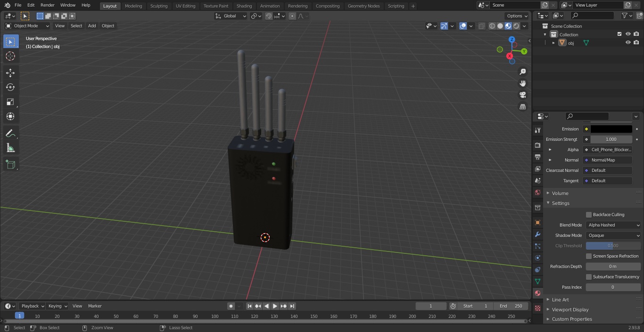Expand the Viewport Display panel
This screenshot has height=332, width=644.
(570, 309)
